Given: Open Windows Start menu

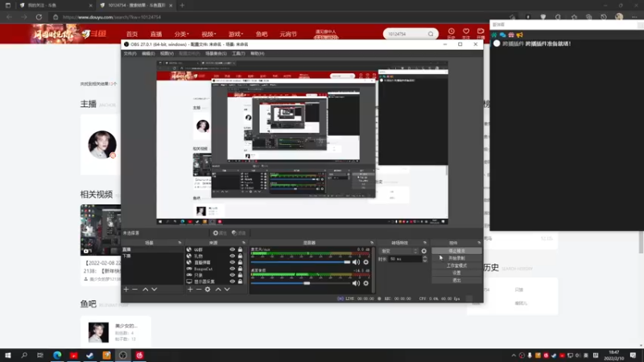Looking at the screenshot, I should [8, 355].
